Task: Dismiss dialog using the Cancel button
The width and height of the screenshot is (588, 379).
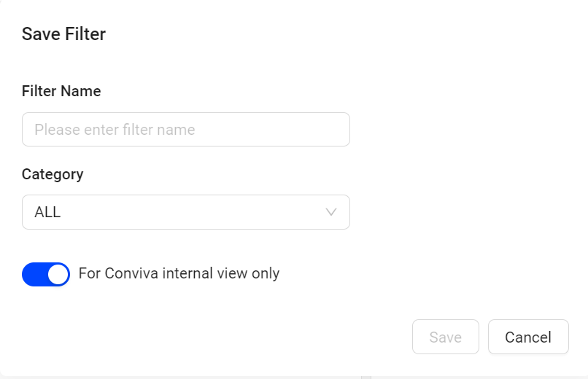Action: tap(528, 337)
